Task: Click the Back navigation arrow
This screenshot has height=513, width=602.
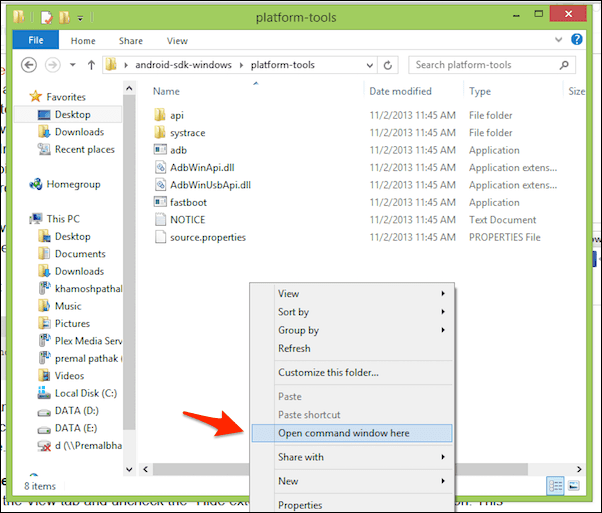Action: click(x=29, y=65)
